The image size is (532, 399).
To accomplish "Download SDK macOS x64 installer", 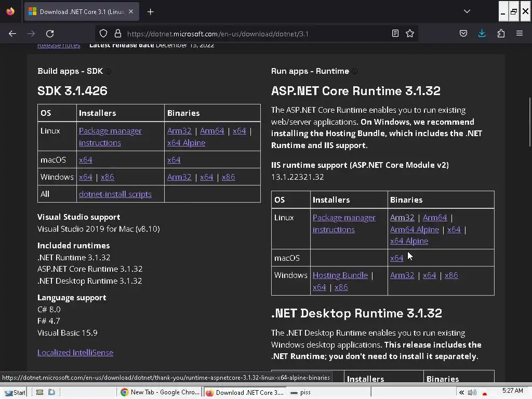I will [86, 160].
